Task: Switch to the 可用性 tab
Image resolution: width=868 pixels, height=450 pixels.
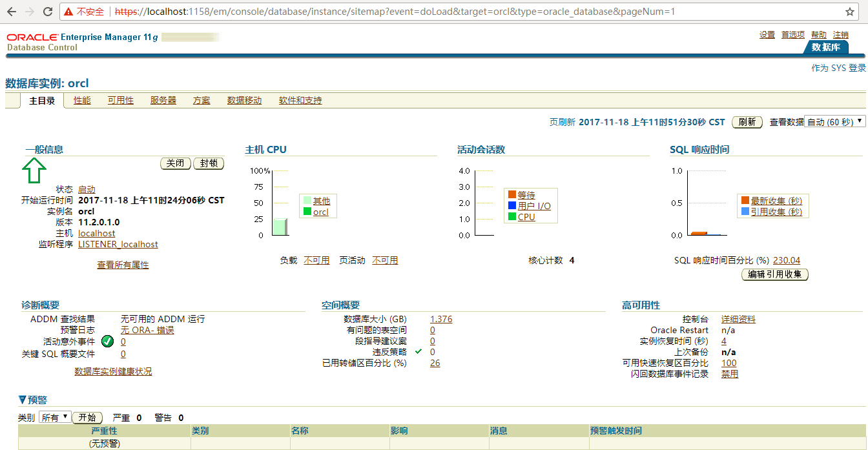Action: click(x=120, y=100)
